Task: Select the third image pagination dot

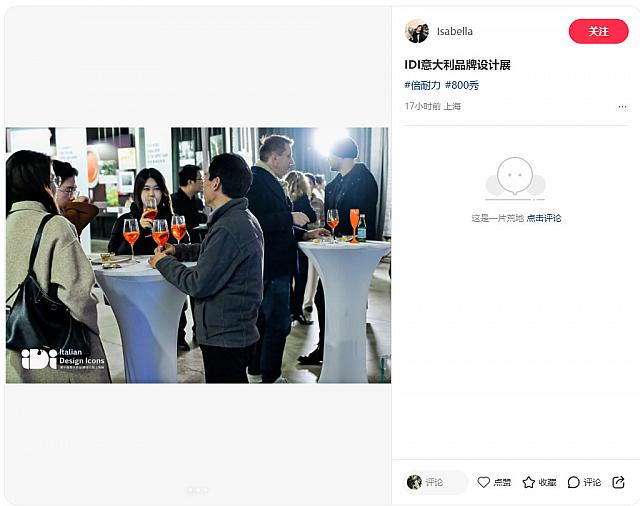Action: point(206,490)
